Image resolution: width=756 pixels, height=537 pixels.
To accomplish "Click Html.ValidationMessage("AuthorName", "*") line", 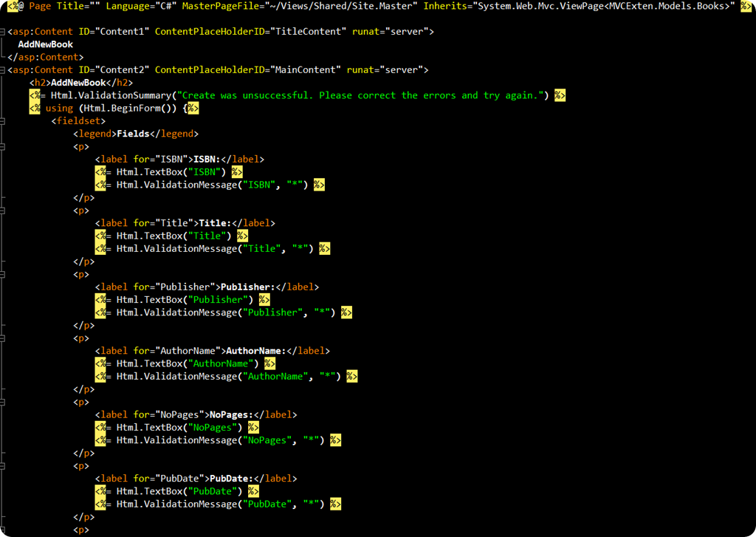I will pos(226,377).
